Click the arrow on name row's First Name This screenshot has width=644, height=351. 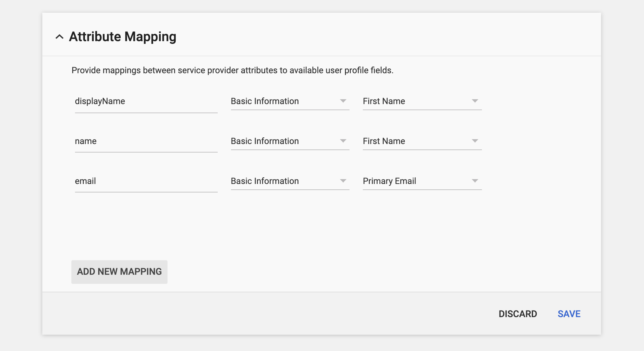click(475, 141)
